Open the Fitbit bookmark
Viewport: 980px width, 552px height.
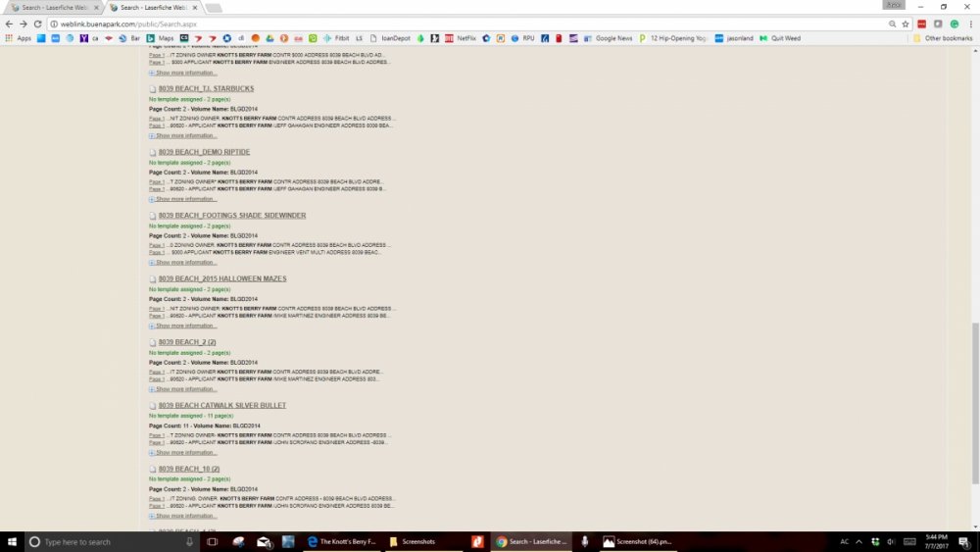(336, 38)
